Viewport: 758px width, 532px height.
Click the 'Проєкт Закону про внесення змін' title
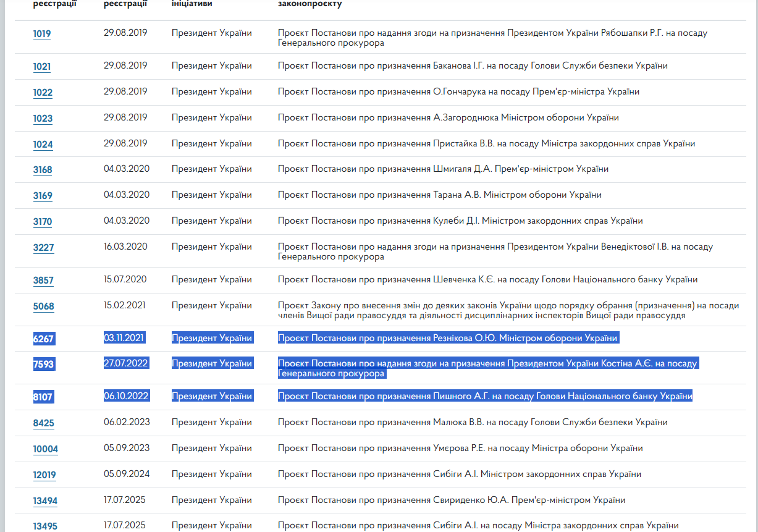[x=508, y=310]
